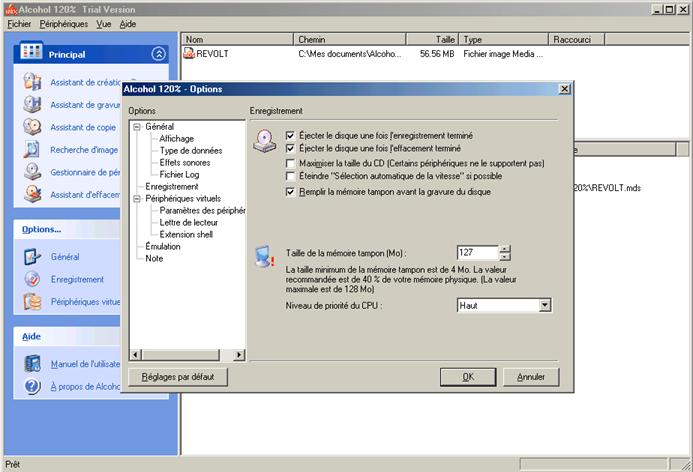Toggle Remplir la mémoire tampon checkbox

point(290,192)
